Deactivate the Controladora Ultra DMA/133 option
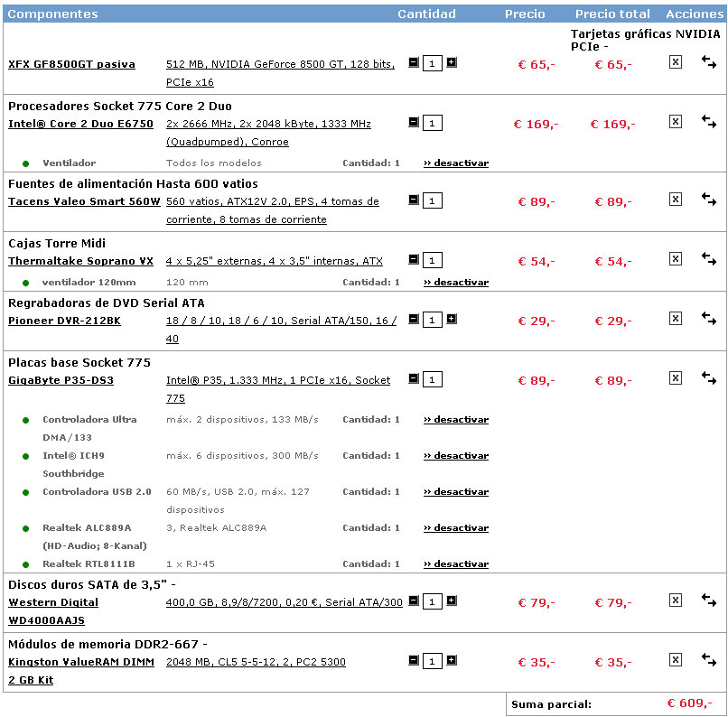Screen dimensions: 728x717 [456, 420]
